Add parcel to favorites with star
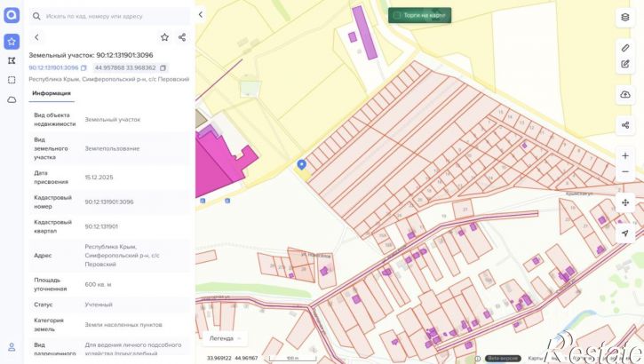644x364 pixels. pos(164,37)
